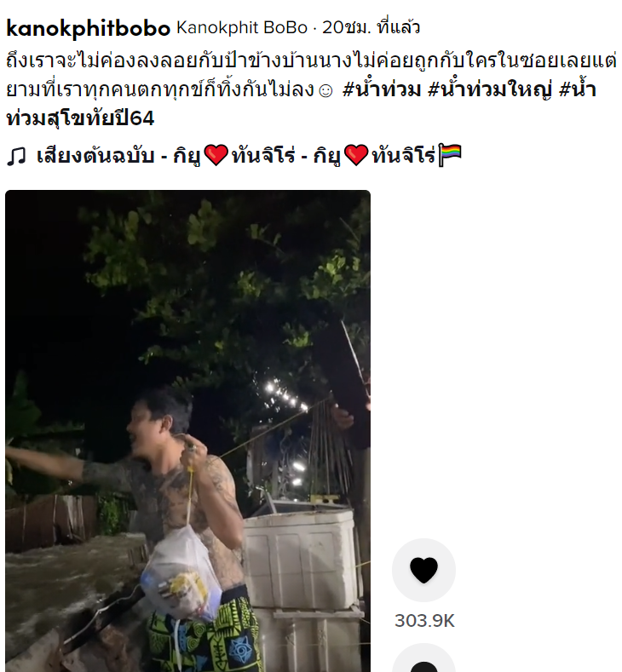This screenshot has height=672, width=622.
Task: Play the flood video thumbnail
Action: [x=187, y=431]
